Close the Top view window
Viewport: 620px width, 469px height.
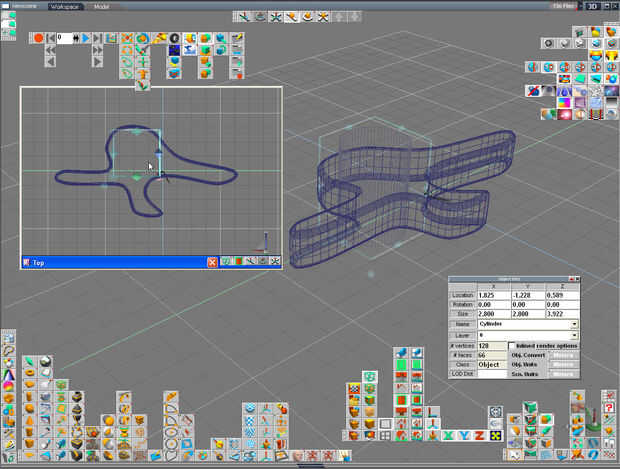(x=212, y=262)
